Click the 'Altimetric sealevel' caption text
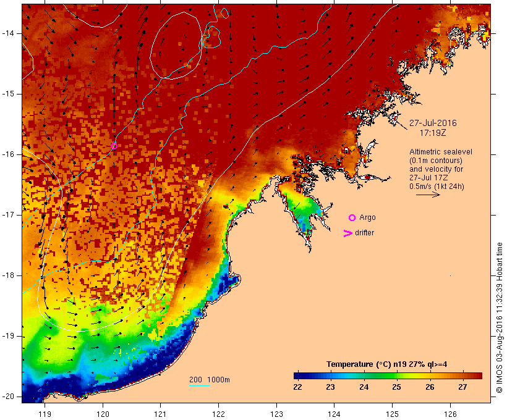The image size is (507, 420). pos(441,152)
